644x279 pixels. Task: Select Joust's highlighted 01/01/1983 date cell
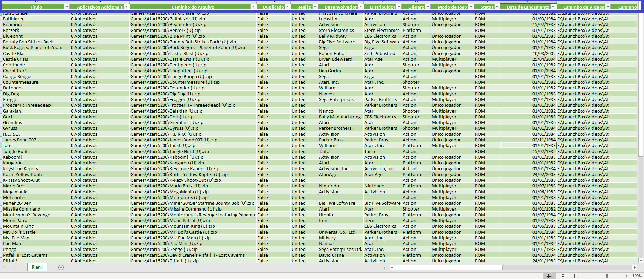pyautogui.click(x=528, y=145)
